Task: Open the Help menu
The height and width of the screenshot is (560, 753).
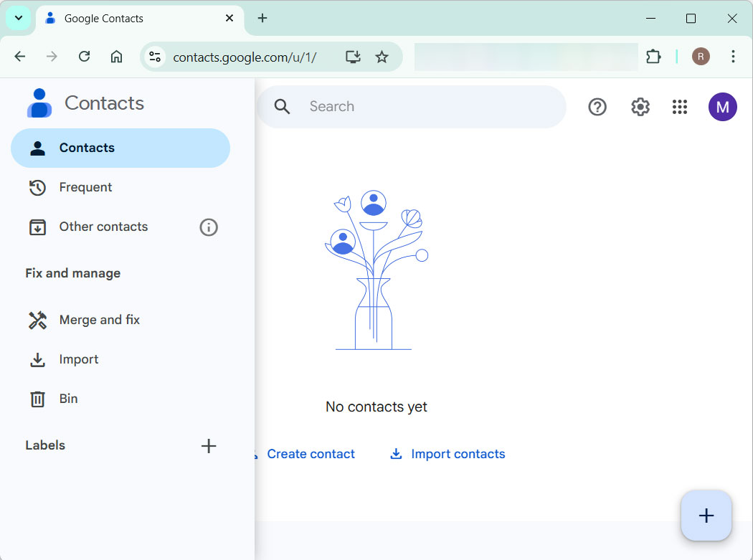Action: (597, 106)
